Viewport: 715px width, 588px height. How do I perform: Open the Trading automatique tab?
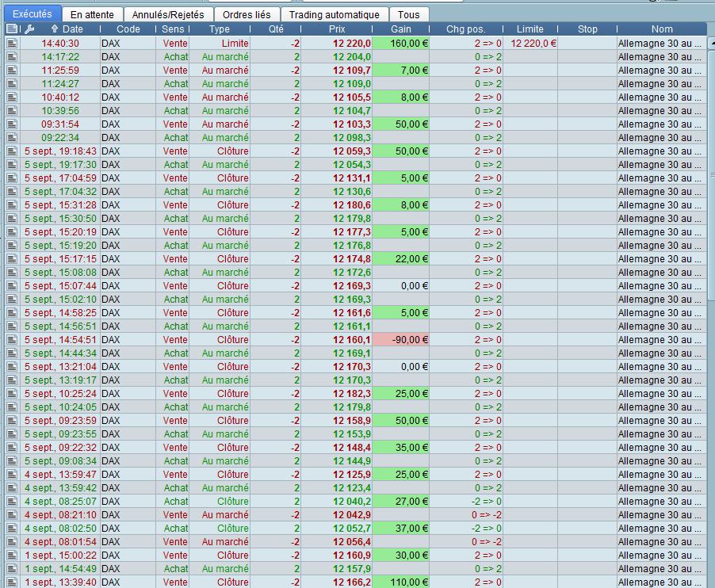[x=335, y=14]
